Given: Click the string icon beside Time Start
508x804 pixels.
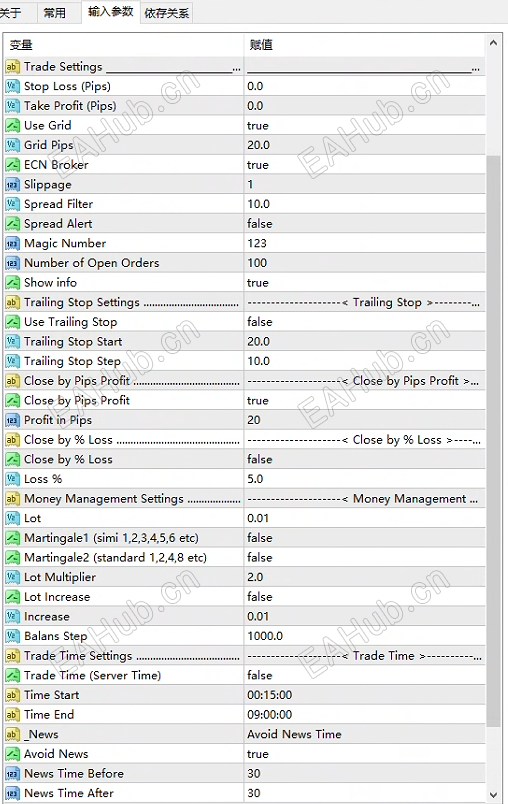Looking at the screenshot, I should (x=12, y=695).
